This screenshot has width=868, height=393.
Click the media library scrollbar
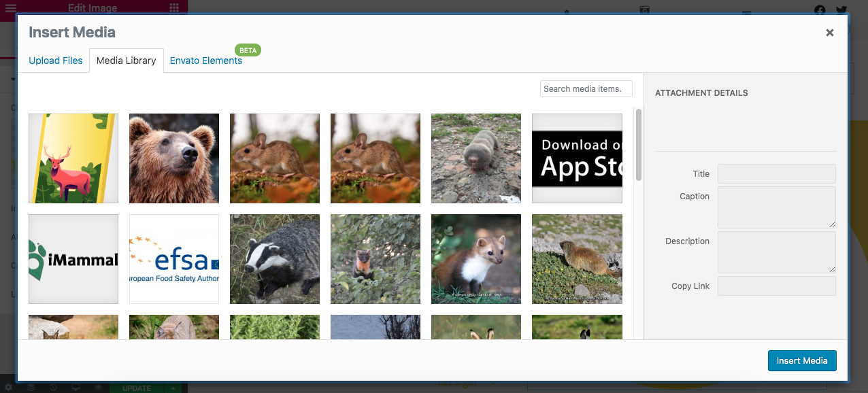pyautogui.click(x=638, y=145)
